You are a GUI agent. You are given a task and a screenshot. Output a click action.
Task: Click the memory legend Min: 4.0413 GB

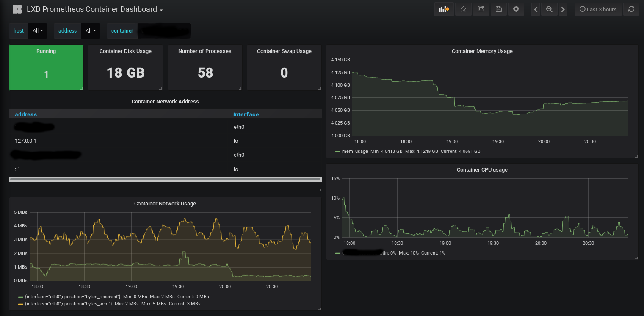(x=386, y=151)
